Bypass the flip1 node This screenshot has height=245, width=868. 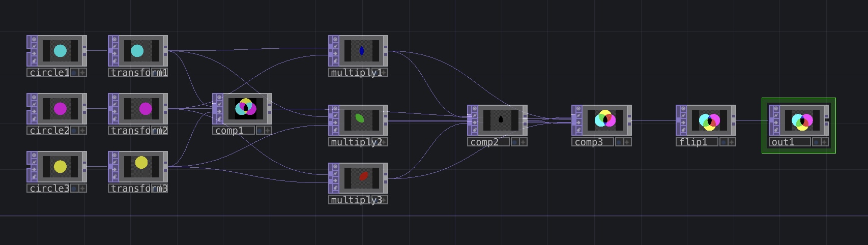pos(683,123)
